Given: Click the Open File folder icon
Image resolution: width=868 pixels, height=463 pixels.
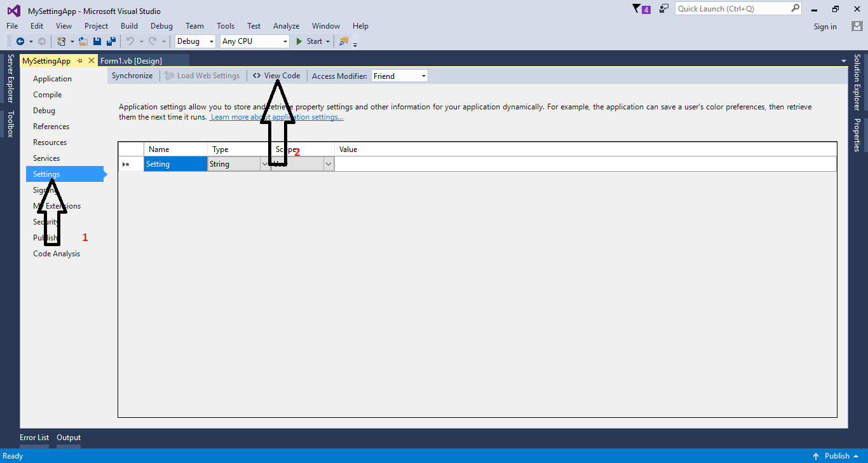Looking at the screenshot, I should click(83, 41).
